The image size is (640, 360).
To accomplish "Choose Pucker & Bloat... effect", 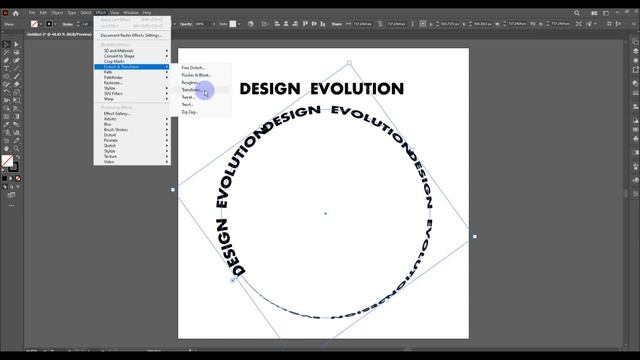I will point(200,75).
